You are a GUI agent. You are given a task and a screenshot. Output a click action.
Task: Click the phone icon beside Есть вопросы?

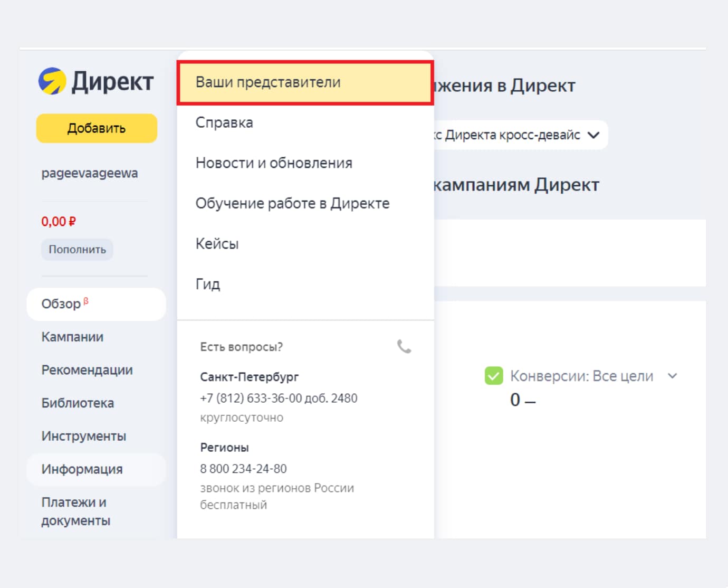click(404, 347)
